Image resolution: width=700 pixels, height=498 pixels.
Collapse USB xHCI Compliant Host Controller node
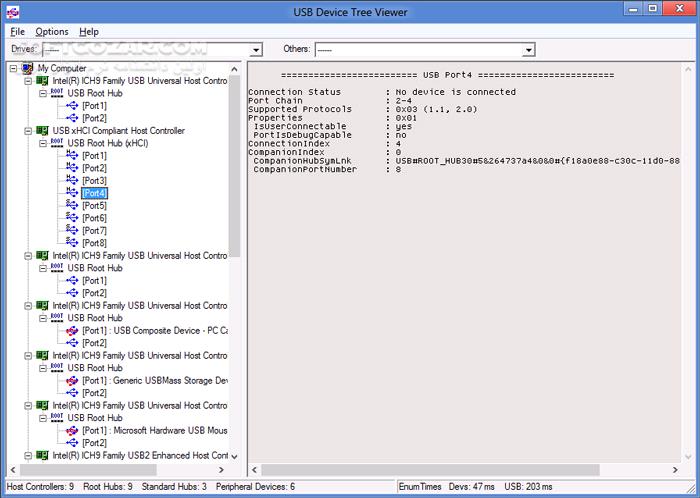coord(28,131)
